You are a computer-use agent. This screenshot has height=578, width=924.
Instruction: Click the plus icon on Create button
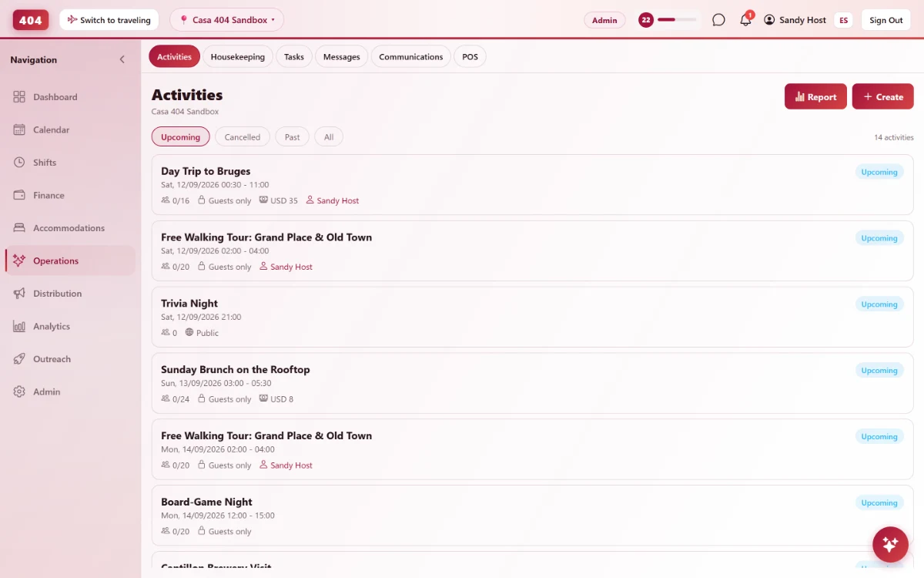coord(868,97)
